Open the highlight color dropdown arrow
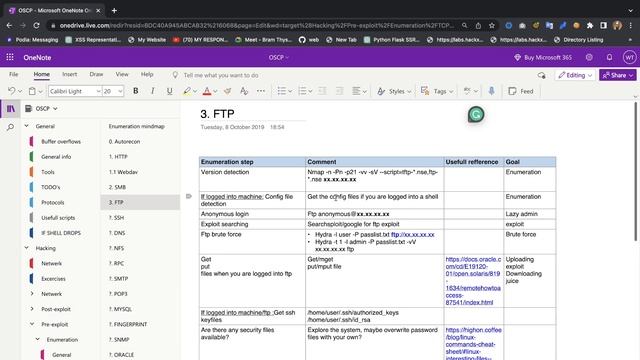Viewport: 640px width, 360px height. [x=195, y=91]
